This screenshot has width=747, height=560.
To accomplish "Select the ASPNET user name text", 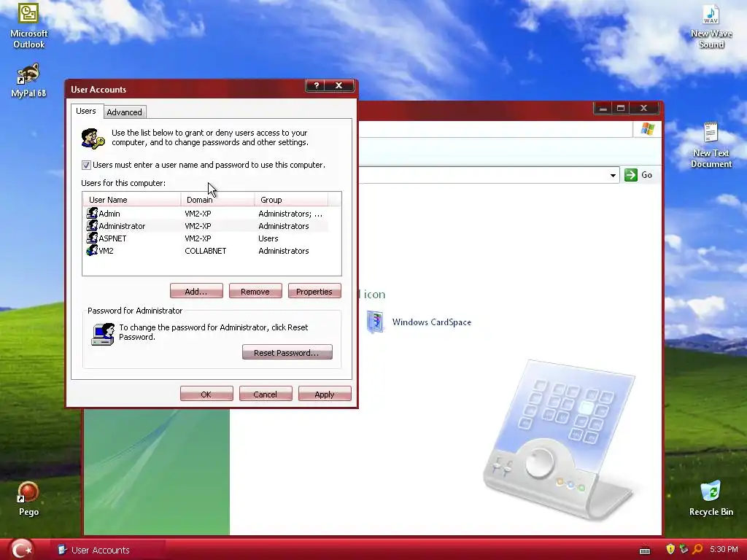I will [112, 238].
